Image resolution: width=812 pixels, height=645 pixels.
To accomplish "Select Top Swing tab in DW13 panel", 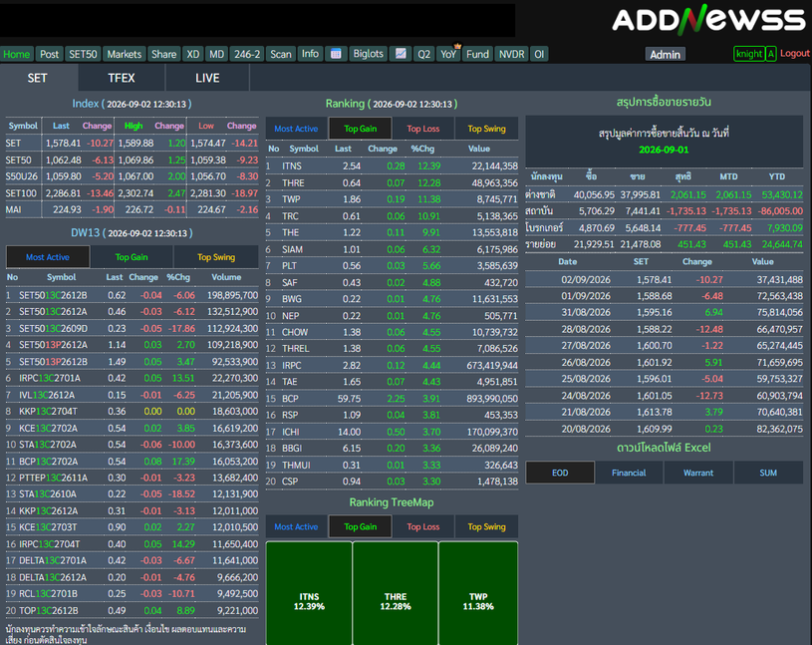I will pos(216,257).
